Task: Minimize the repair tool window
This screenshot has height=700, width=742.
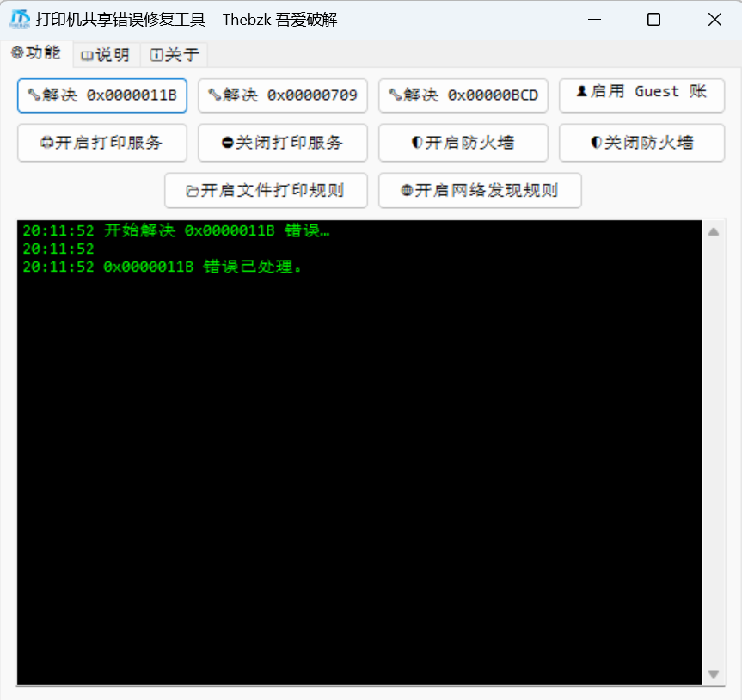Action: 594,20
